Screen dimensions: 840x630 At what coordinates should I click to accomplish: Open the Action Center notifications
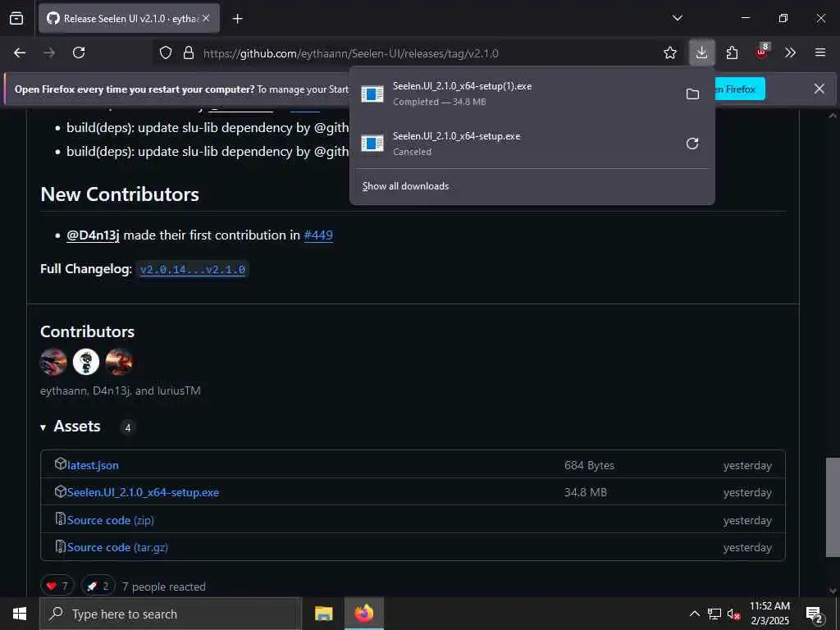pyautogui.click(x=815, y=615)
